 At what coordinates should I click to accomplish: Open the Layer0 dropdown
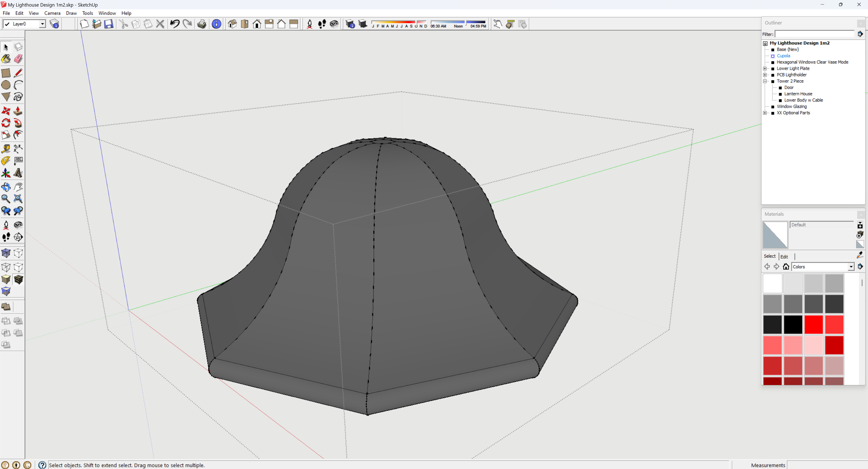tap(43, 24)
